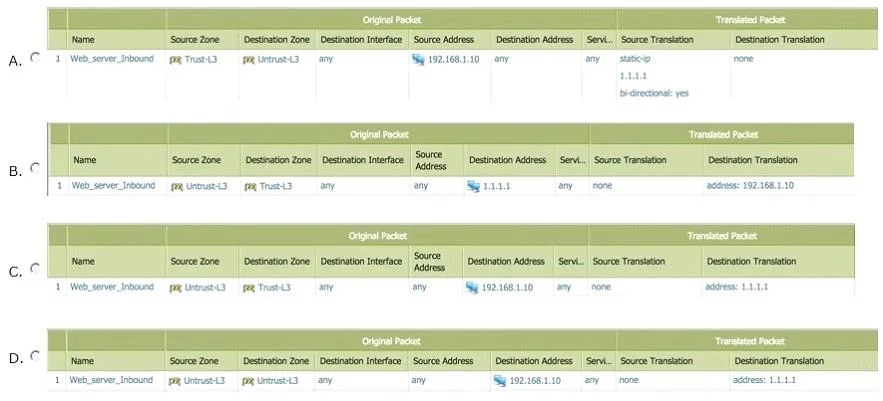The height and width of the screenshot is (401, 883).
Task: Open Web_server_Inbound rule in option C
Action: click(x=112, y=287)
